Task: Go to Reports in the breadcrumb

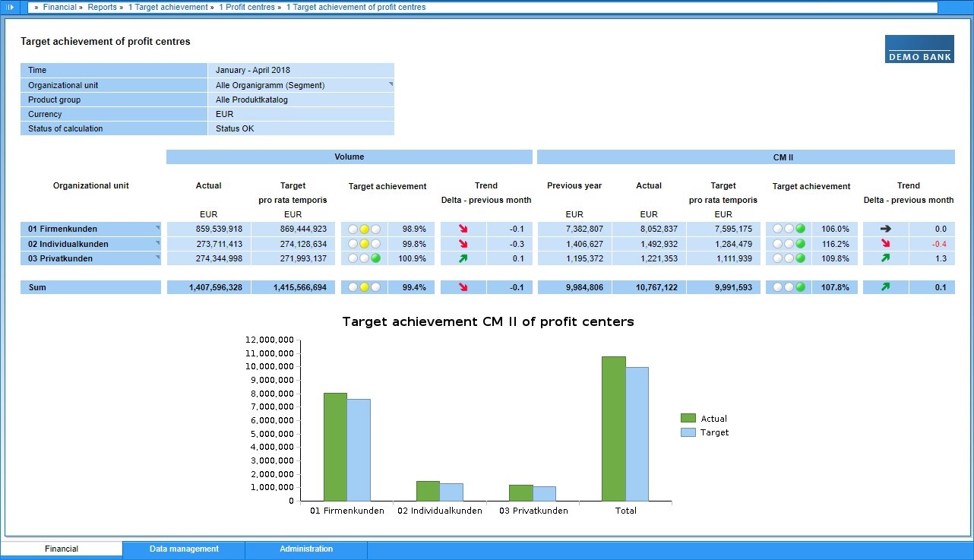Action: point(102,7)
